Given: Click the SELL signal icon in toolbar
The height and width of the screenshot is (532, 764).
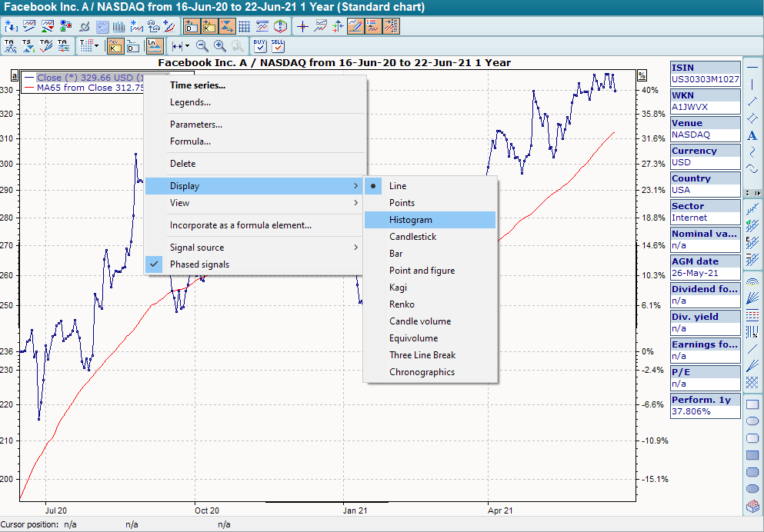Looking at the screenshot, I should tap(278, 46).
